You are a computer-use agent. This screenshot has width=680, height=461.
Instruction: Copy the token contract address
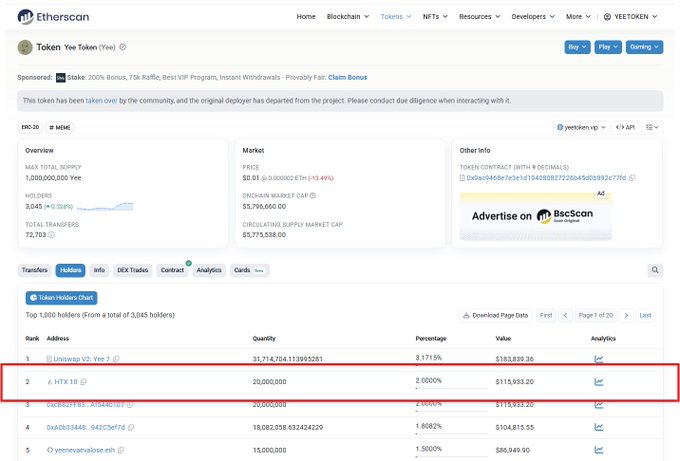[632, 178]
